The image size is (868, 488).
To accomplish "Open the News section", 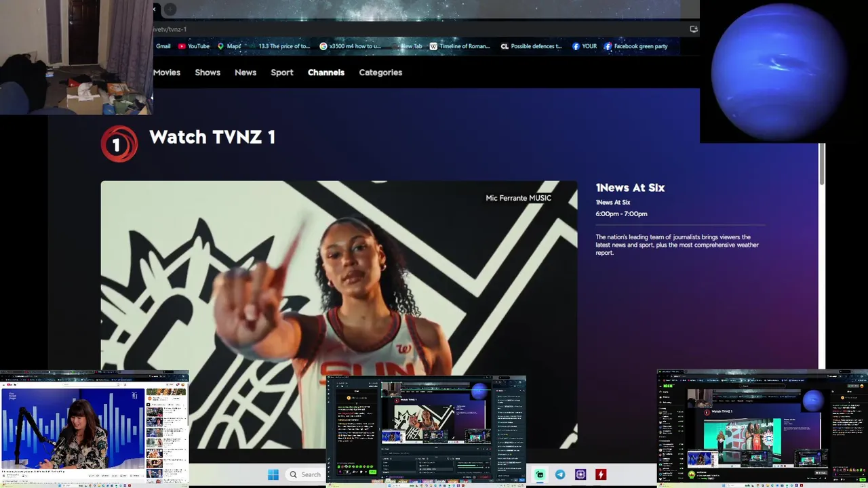I will coord(245,73).
